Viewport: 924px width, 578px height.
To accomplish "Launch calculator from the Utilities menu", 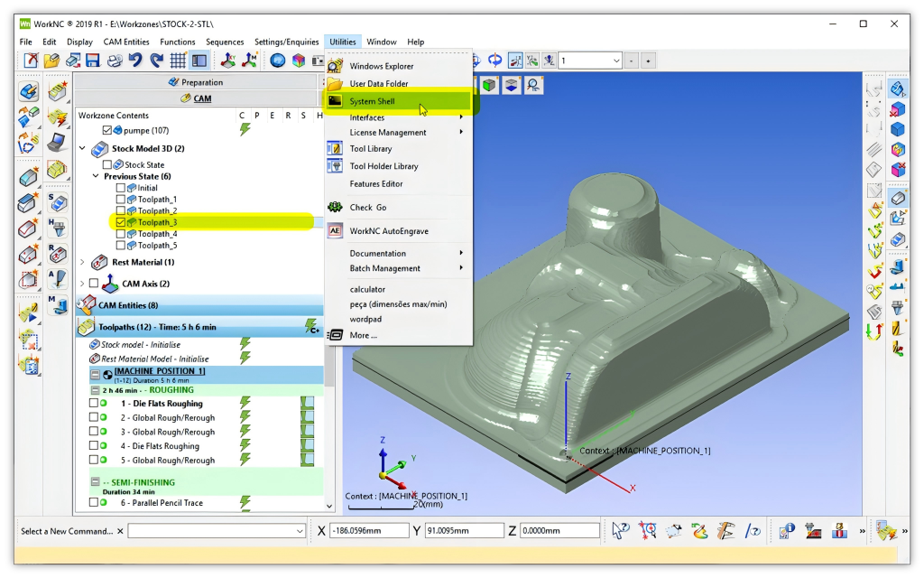I will pyautogui.click(x=398, y=289).
